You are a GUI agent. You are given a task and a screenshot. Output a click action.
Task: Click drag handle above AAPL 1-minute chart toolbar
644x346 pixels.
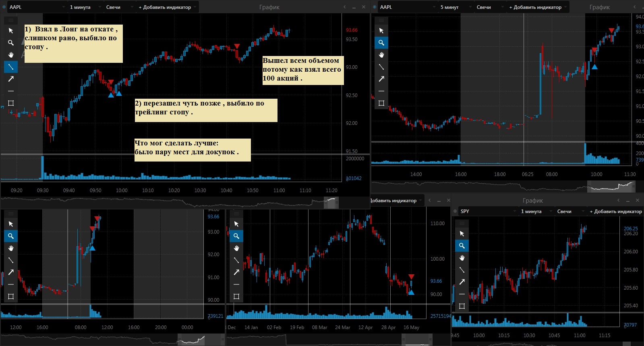(x=11, y=20)
